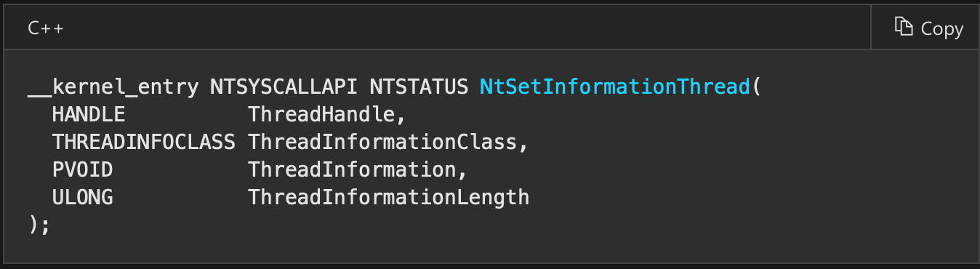The image size is (980, 269).
Task: Click the HANDLE type in code
Action: [x=89, y=115]
